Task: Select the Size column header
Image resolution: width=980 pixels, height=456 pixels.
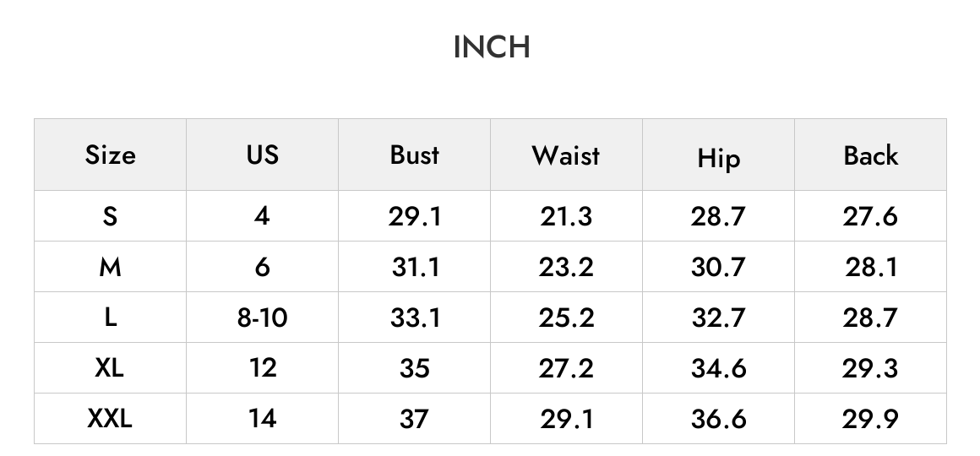Action: (110, 155)
